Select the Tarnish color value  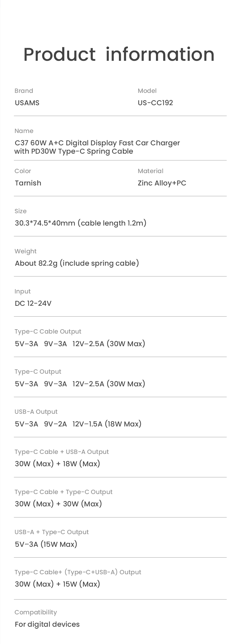(28, 183)
